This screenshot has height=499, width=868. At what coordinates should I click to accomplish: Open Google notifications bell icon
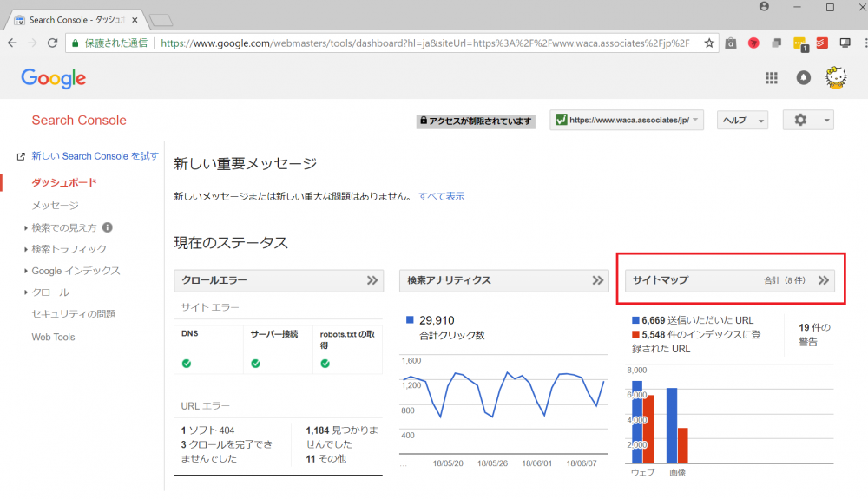803,78
